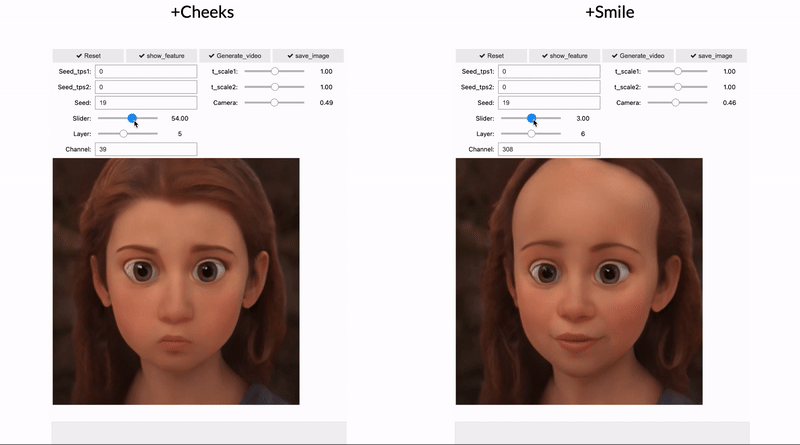Focus Seed_tps1 field in the Cheeks panel
Viewport: 800px width, 445px height.
coord(146,71)
